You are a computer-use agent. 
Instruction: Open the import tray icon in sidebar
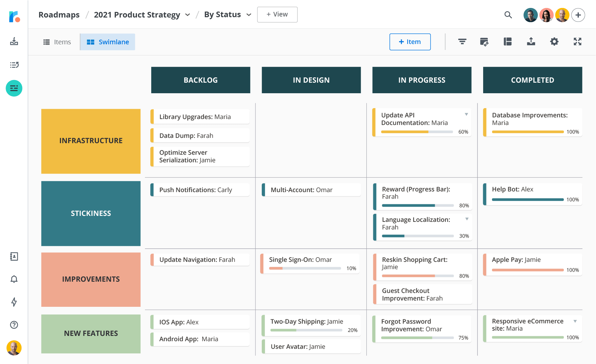[14, 41]
